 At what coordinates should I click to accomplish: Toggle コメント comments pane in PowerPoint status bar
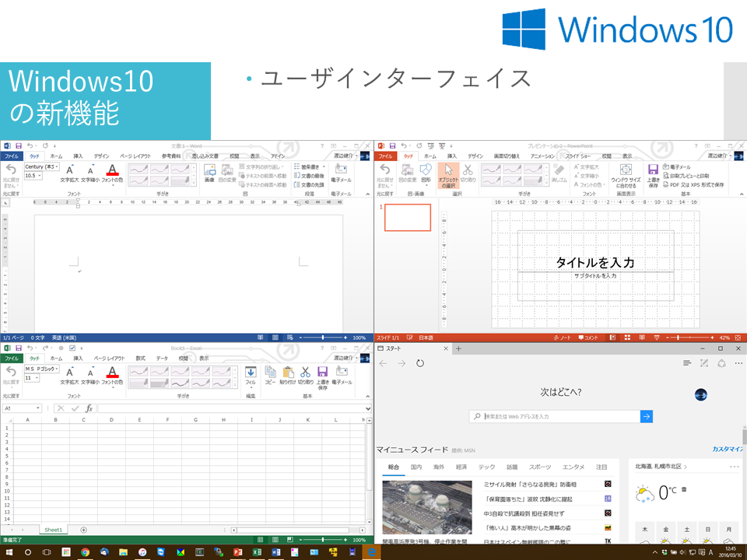click(x=588, y=338)
